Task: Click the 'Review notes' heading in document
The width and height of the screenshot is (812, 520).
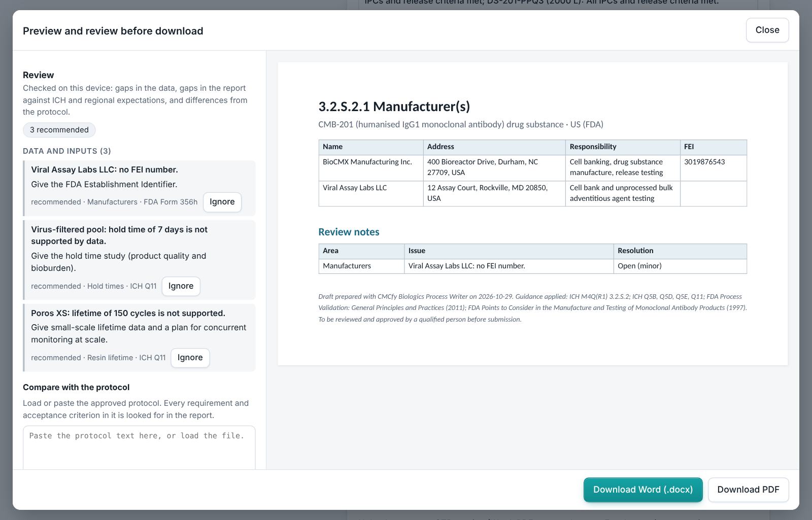Action: tap(349, 232)
